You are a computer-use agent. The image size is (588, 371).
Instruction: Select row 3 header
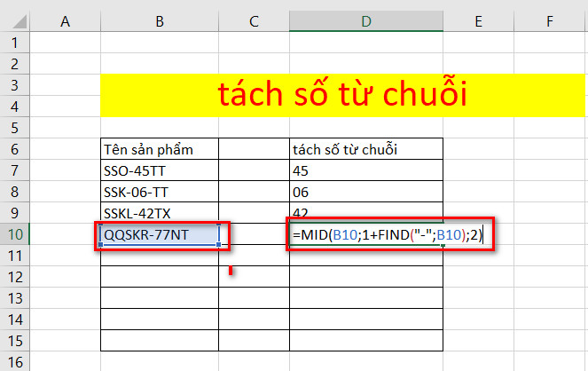tap(14, 85)
